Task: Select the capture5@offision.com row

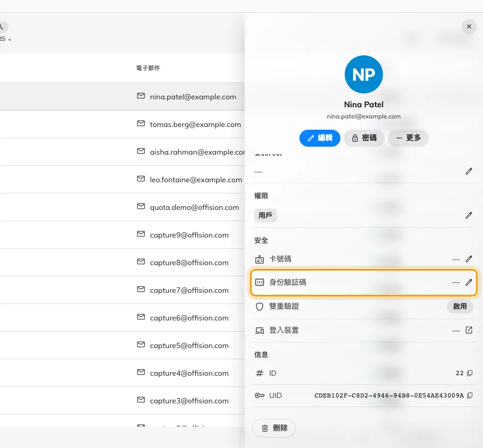Action: (x=122, y=345)
